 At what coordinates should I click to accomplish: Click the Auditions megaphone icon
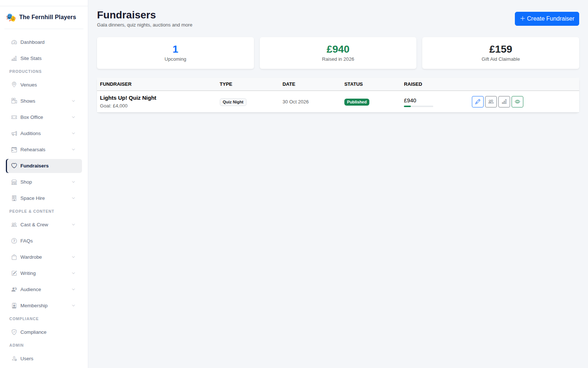14,133
